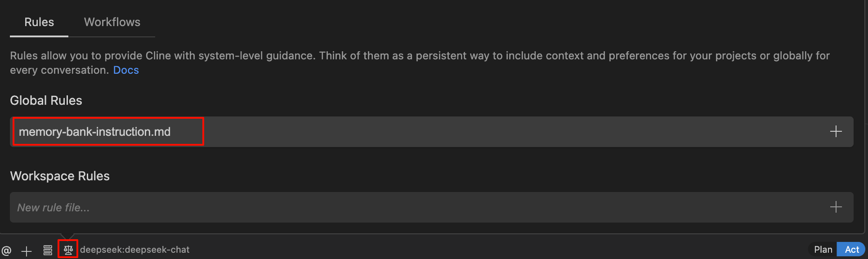Click the Workspace Rules heading
Image resolution: width=868 pixels, height=259 pixels.
(x=60, y=176)
